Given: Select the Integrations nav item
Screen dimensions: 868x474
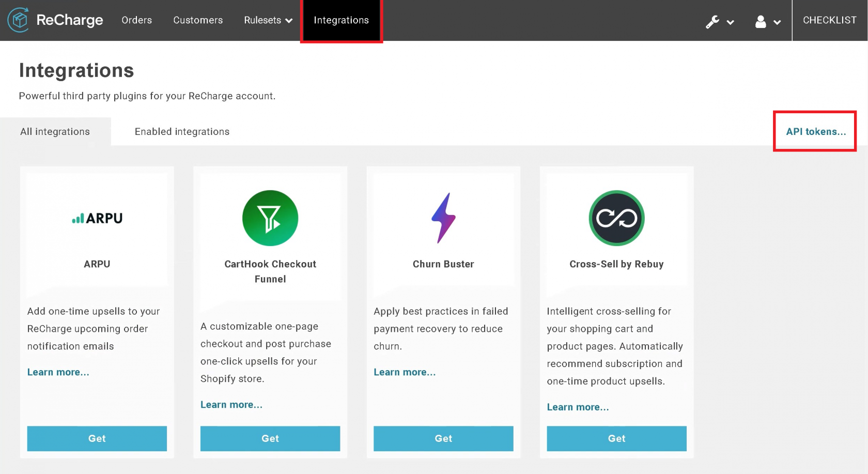Looking at the screenshot, I should (342, 20).
